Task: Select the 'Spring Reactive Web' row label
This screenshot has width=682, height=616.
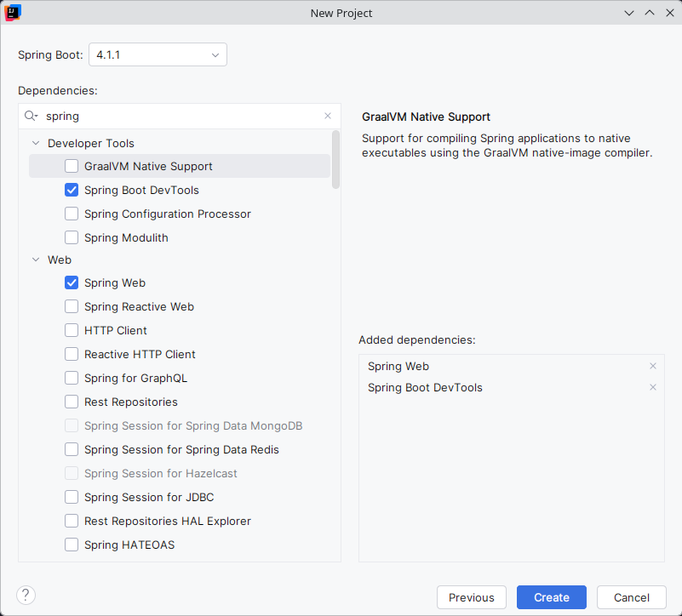Action: pos(139,306)
